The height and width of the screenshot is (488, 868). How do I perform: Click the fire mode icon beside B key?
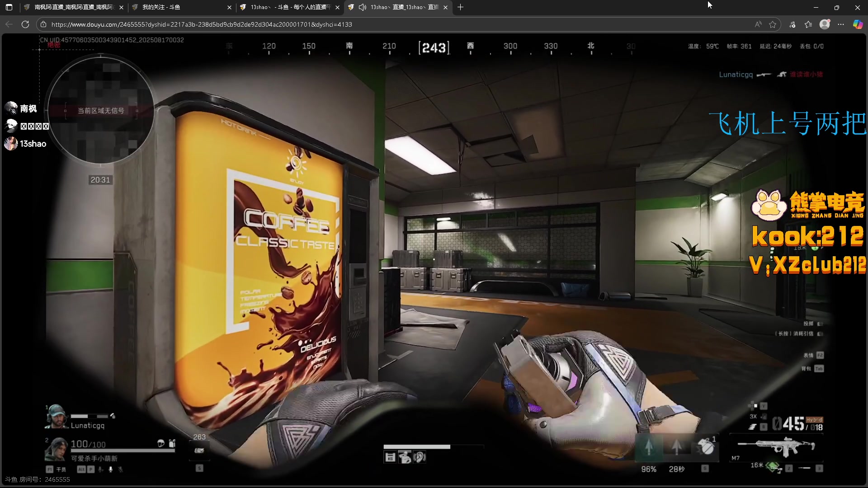tap(752, 427)
